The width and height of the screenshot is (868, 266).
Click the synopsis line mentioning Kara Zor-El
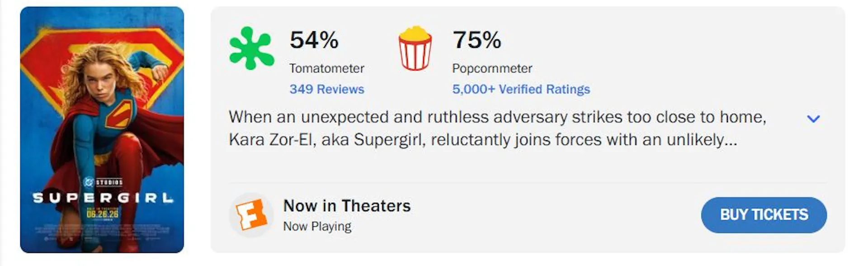tap(483, 140)
